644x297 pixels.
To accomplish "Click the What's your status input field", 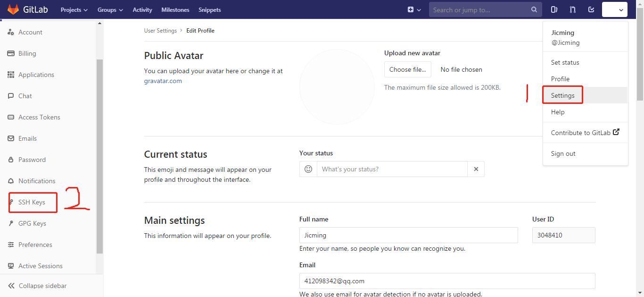I will [x=391, y=169].
